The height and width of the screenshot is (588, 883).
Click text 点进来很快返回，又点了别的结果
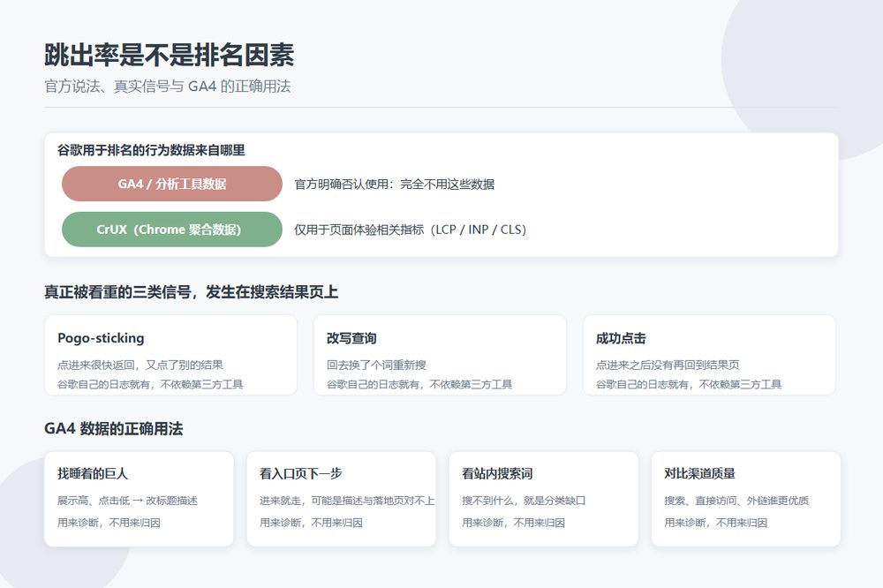coord(140,365)
